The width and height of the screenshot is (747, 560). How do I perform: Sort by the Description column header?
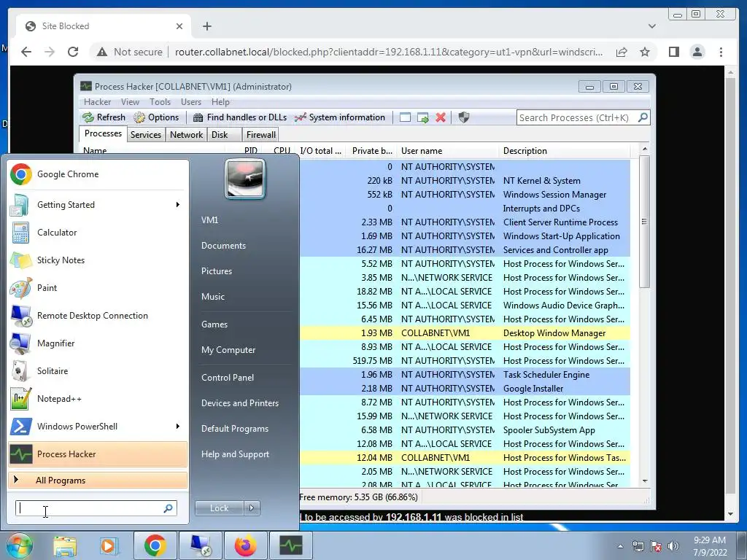tap(565, 151)
